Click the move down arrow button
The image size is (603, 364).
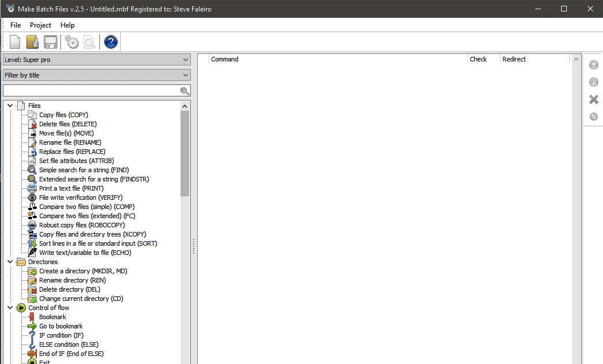[594, 82]
